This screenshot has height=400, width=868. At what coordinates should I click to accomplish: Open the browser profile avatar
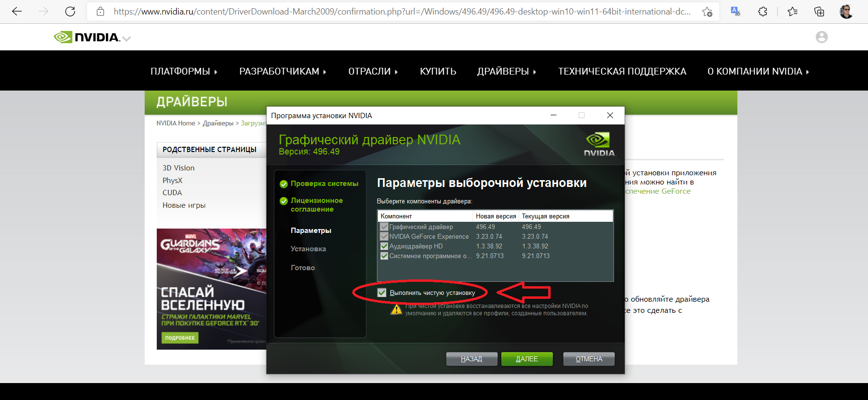846,11
